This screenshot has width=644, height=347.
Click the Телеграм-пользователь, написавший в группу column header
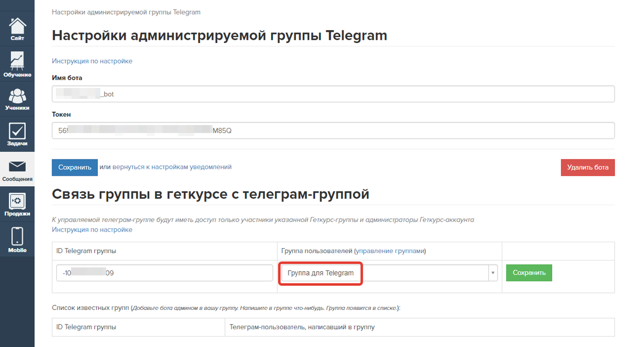[302, 327]
